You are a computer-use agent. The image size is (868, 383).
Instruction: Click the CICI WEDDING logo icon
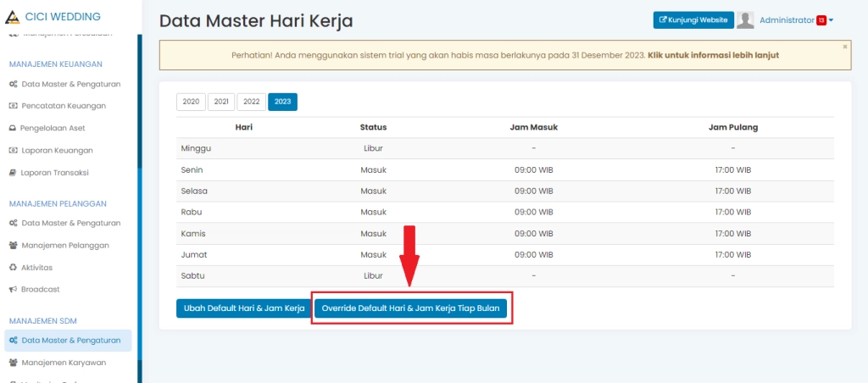12,17
